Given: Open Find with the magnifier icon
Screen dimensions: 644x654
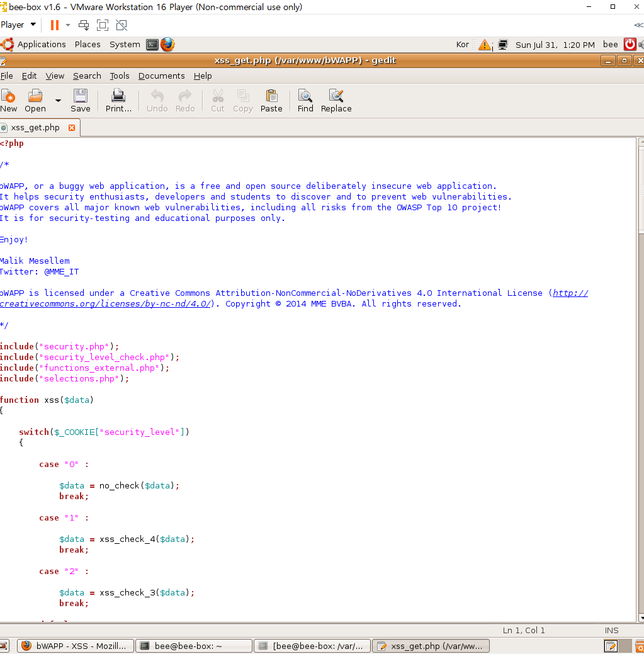Looking at the screenshot, I should click(305, 100).
